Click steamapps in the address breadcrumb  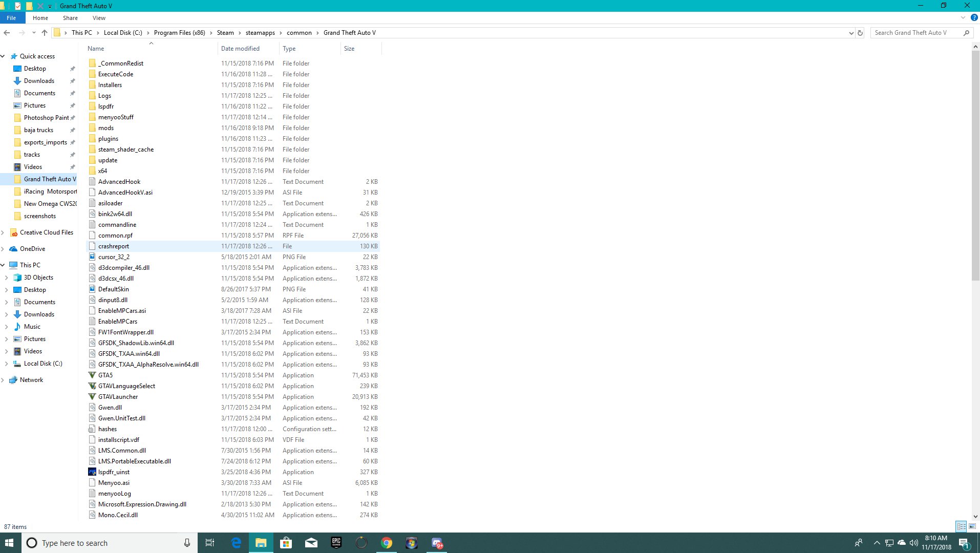pyautogui.click(x=260, y=33)
